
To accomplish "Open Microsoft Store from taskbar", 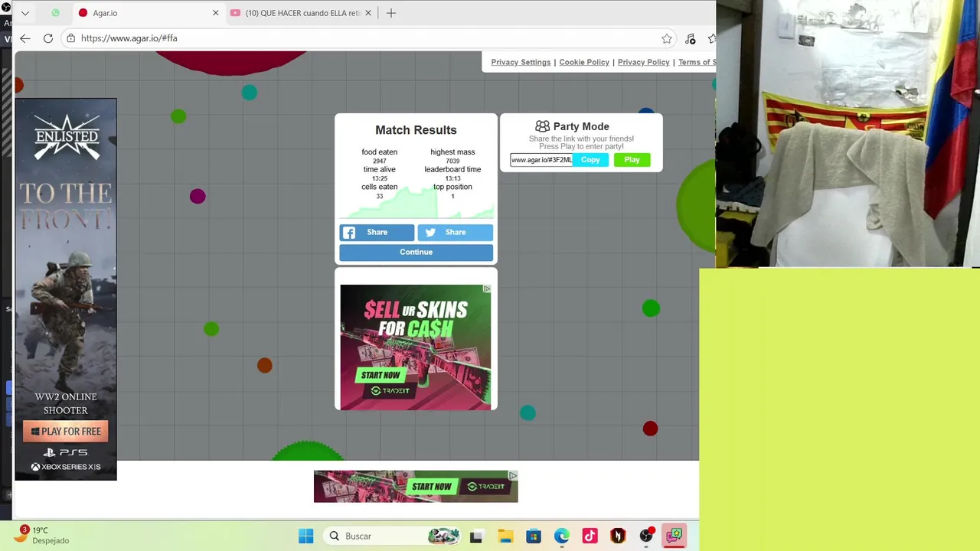I will tap(534, 536).
